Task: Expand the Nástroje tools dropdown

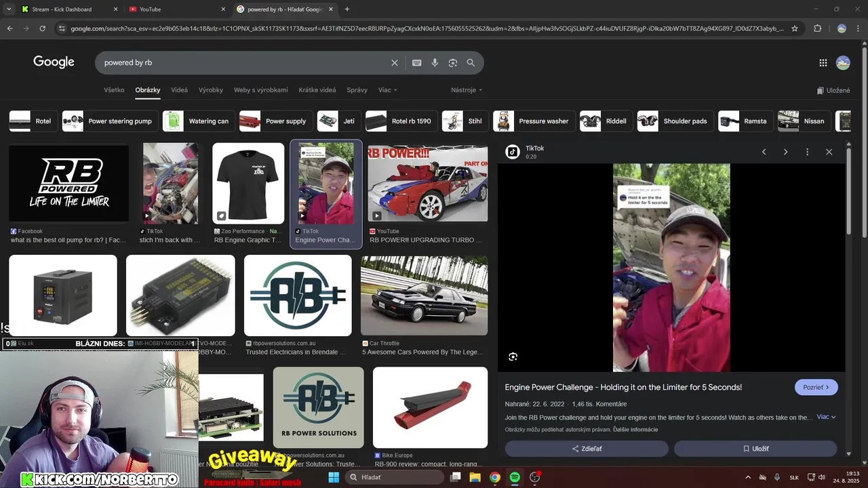Action: click(x=467, y=89)
